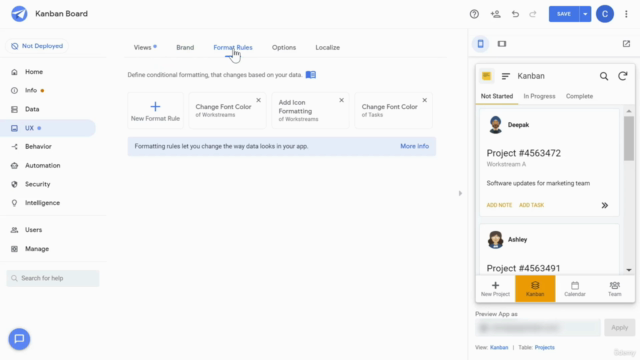The image size is (640, 360).
Task: Switch preview to mobile phone view
Action: [x=480, y=44]
